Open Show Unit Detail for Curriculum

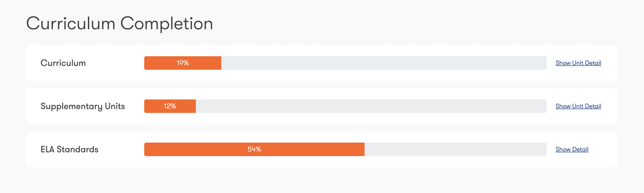click(578, 63)
